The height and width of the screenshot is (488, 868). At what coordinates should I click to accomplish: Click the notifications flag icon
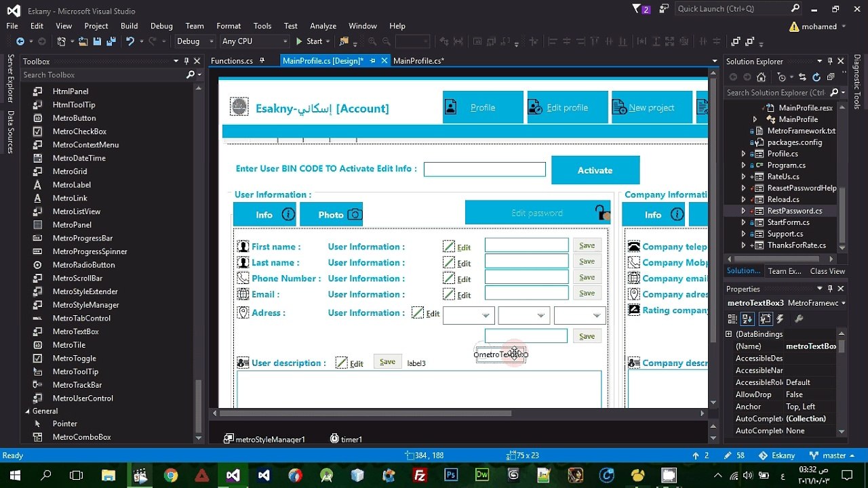(x=637, y=9)
